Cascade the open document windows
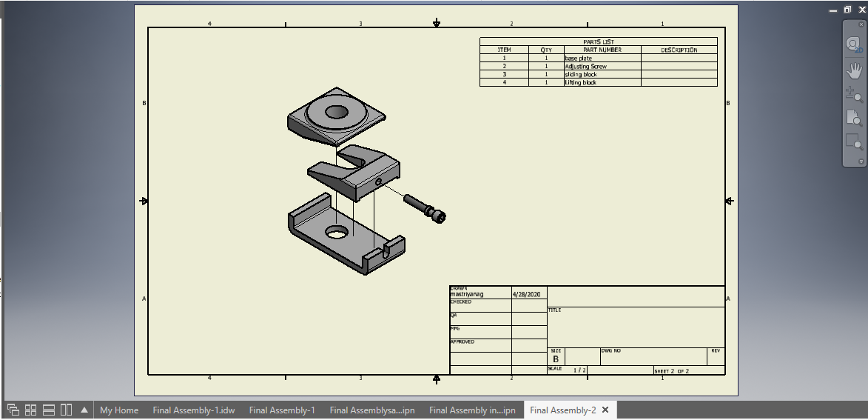 (13, 410)
